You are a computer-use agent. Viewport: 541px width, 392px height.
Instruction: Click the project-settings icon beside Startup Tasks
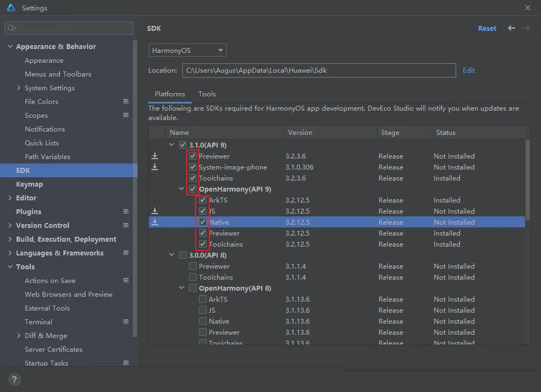click(126, 363)
